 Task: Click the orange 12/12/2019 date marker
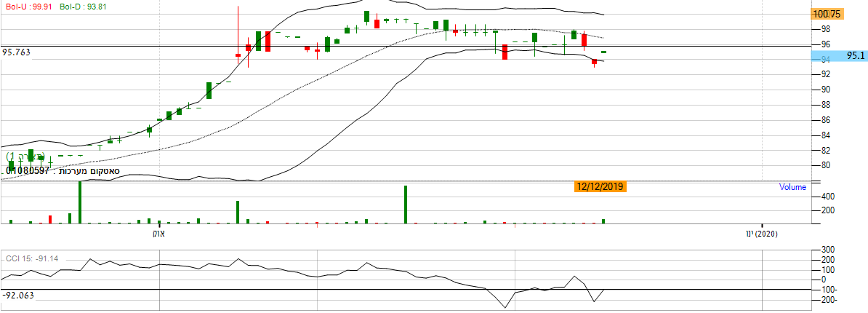click(x=600, y=187)
